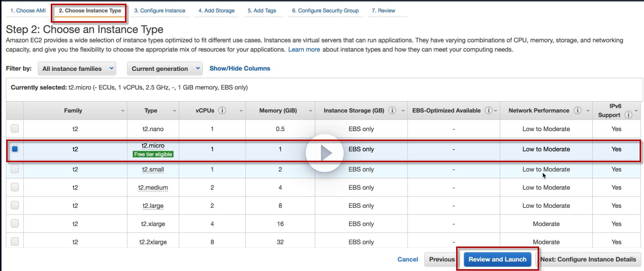
Task: Click the Currently selected: t2.micro summary text
Action: point(129,88)
